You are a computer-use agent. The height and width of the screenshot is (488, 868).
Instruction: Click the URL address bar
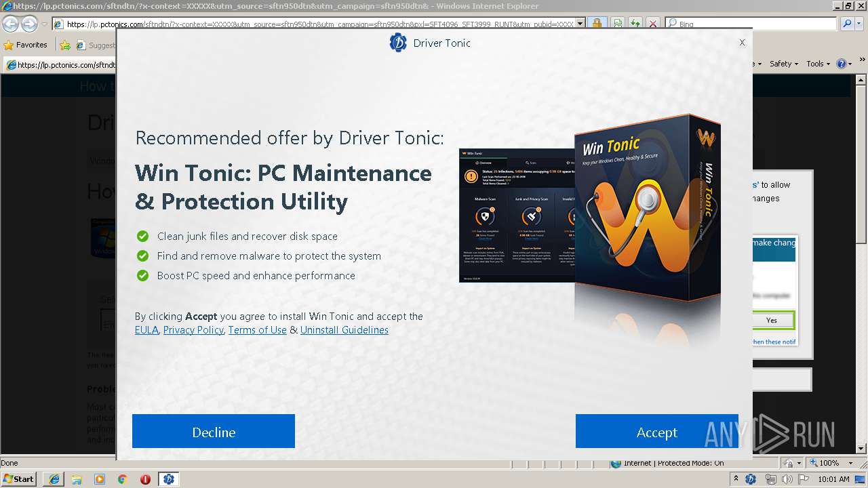point(319,24)
